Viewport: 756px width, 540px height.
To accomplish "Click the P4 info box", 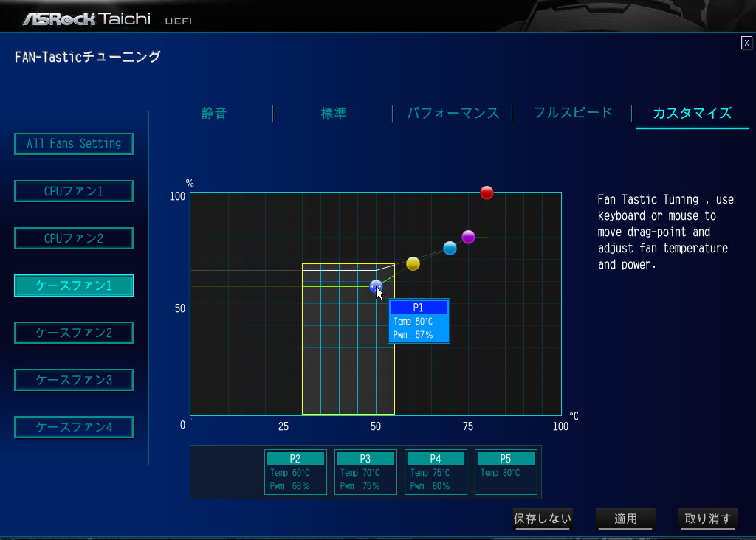I will pos(436,472).
